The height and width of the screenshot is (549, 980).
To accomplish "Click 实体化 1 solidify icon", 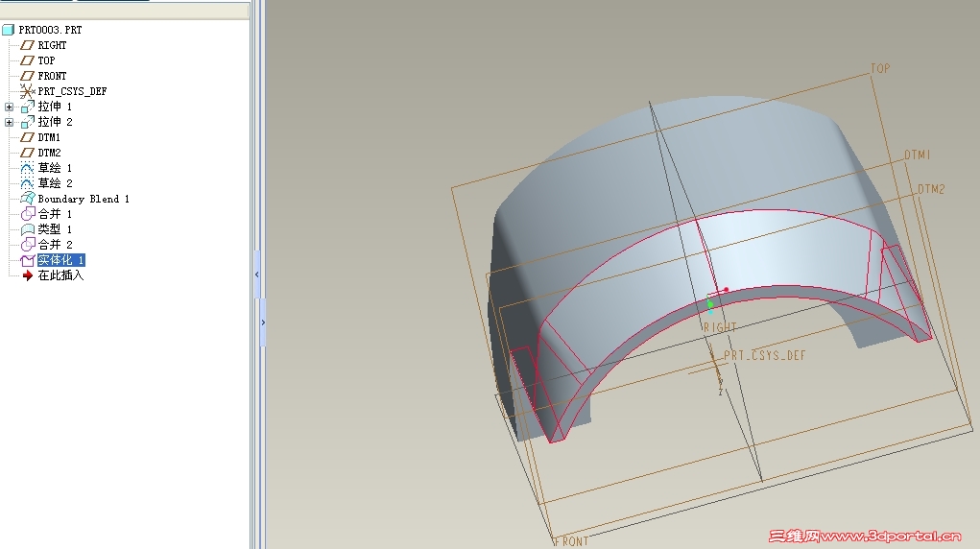I will (x=28, y=260).
